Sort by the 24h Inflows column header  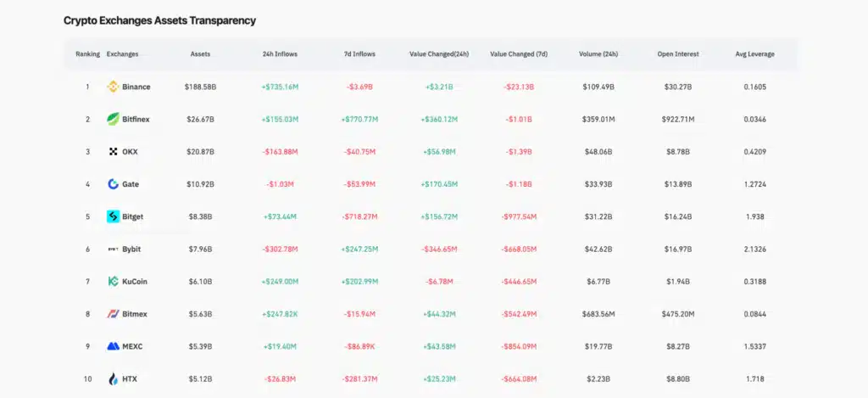pos(280,54)
